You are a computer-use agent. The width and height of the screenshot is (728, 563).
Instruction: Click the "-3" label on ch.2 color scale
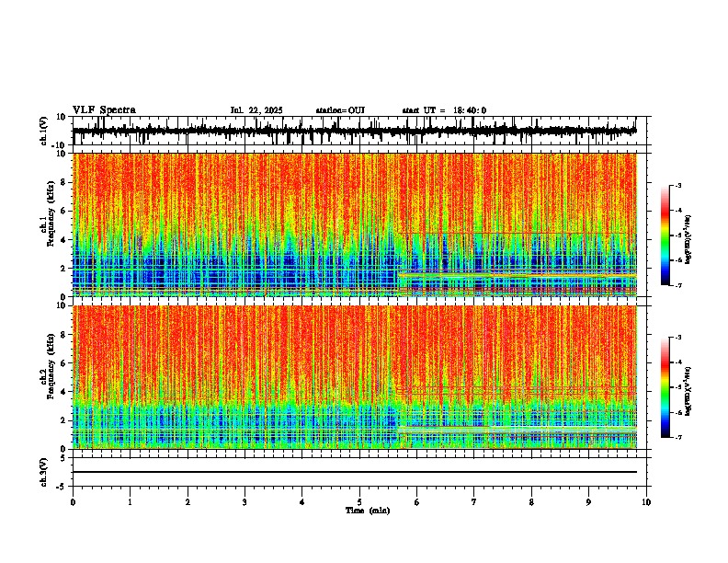(678, 338)
